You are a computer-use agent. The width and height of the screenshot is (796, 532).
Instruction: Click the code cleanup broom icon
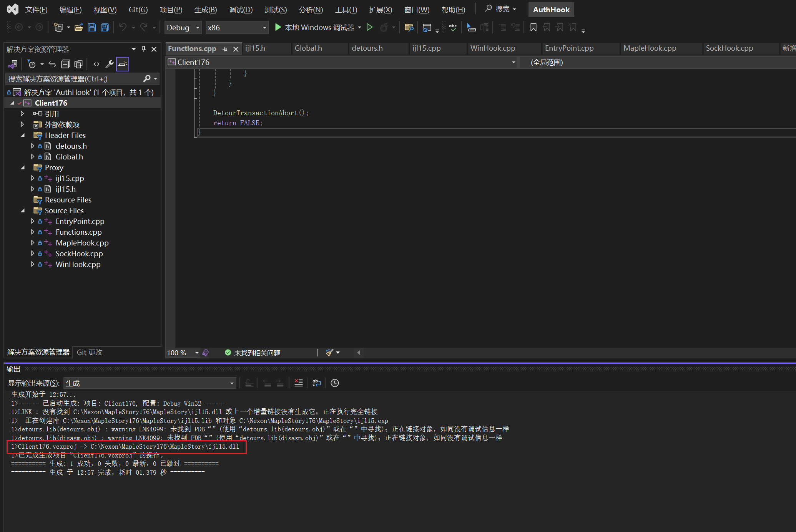pos(329,353)
